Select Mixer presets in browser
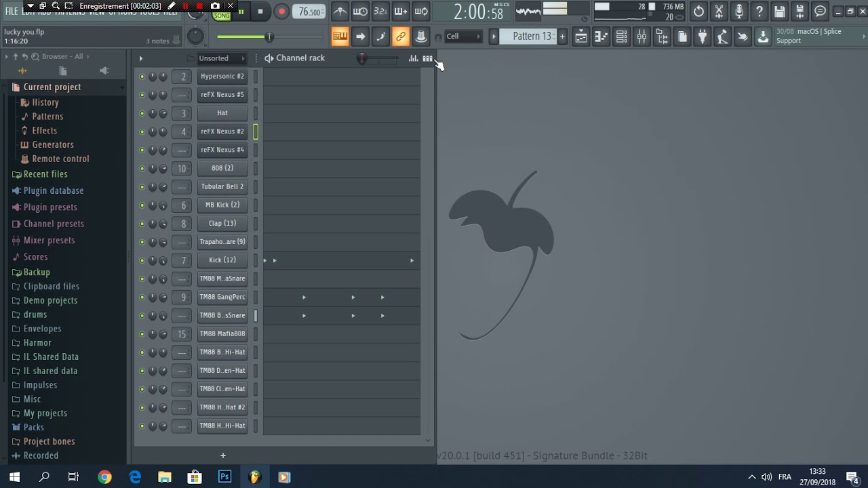Screen dimensions: 868x488 pyautogui.click(x=49, y=240)
